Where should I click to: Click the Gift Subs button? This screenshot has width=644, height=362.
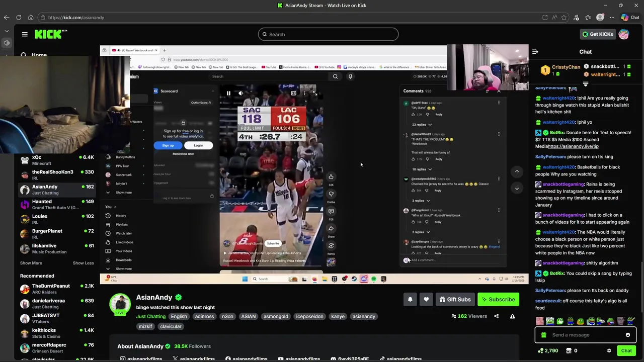coord(455,300)
